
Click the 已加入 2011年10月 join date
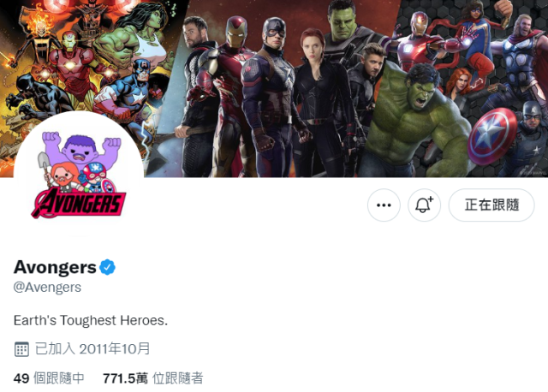pyautogui.click(x=92, y=348)
